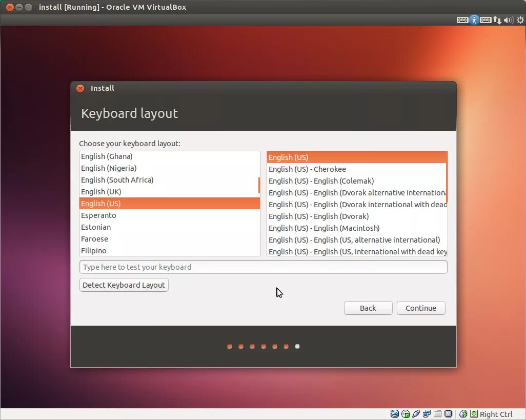526x420 pixels.
Task: Select English (Ghana) in the language list
Action: (x=169, y=156)
